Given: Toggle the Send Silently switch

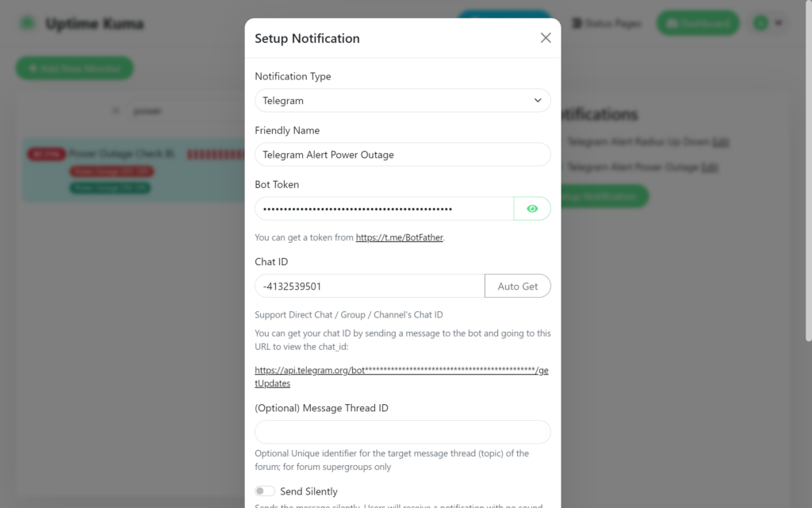Looking at the screenshot, I should 265,491.
